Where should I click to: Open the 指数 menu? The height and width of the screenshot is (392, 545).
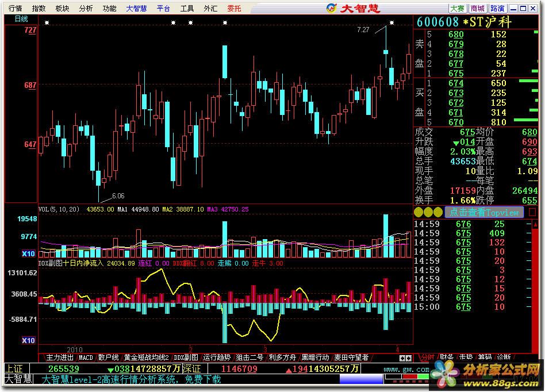(x=39, y=8)
